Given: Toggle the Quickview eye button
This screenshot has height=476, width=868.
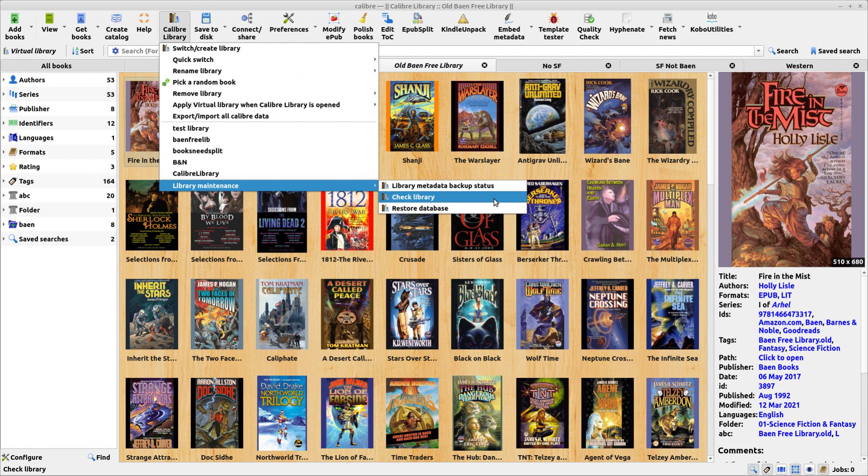Looking at the screenshot, I should click(809, 469).
